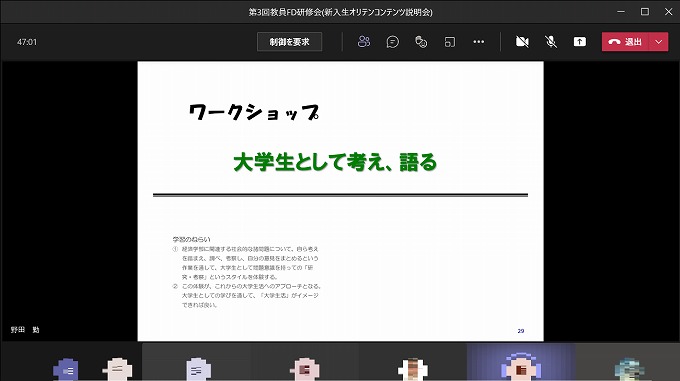Open the share content tray

(x=579, y=42)
